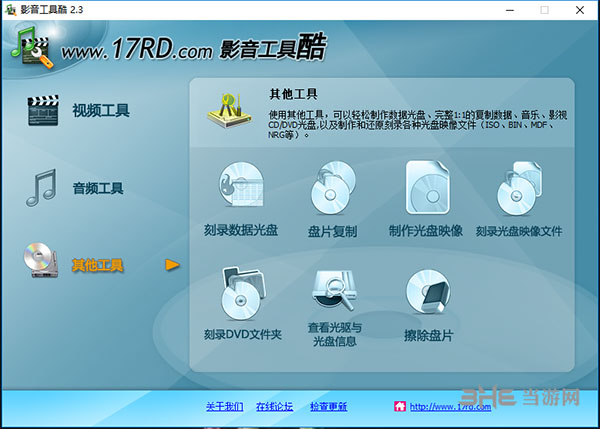Close the 影音工具酷 window
The image size is (600, 429).
580,10
